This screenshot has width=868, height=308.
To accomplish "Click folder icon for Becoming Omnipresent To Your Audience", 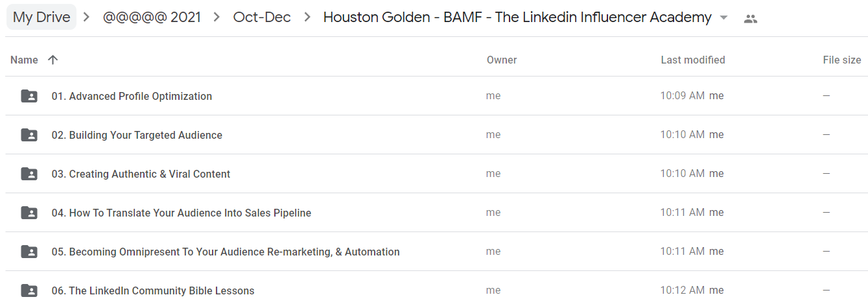I will click(x=29, y=252).
